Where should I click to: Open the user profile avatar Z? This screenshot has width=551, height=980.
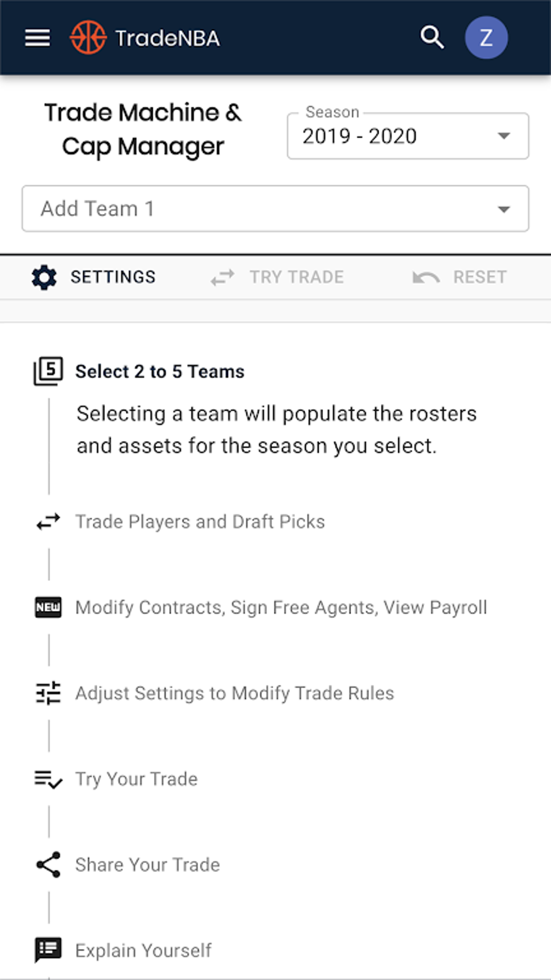[x=486, y=38]
